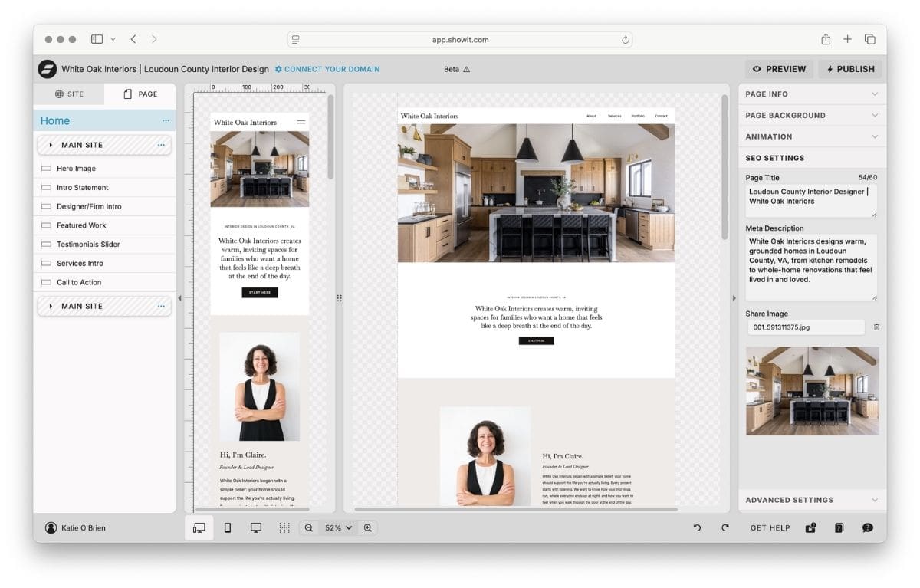Delete the share image with trash icon

click(877, 327)
